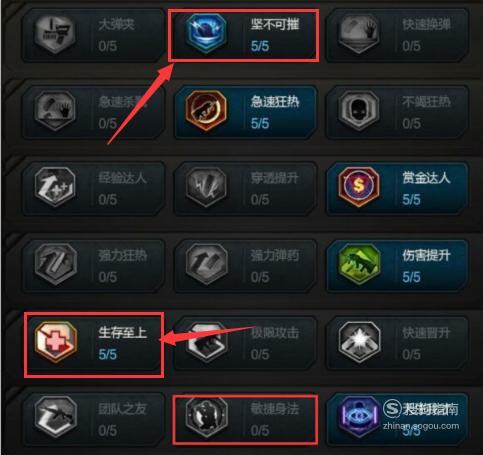Click the 强力狂热 skill icon
The image size is (483, 455).
point(56,264)
